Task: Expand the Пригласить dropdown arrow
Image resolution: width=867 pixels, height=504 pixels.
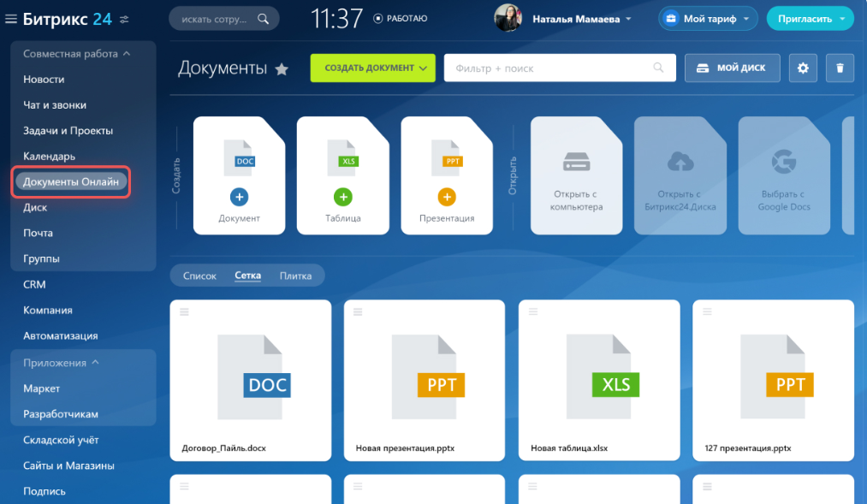Action: coord(843,19)
